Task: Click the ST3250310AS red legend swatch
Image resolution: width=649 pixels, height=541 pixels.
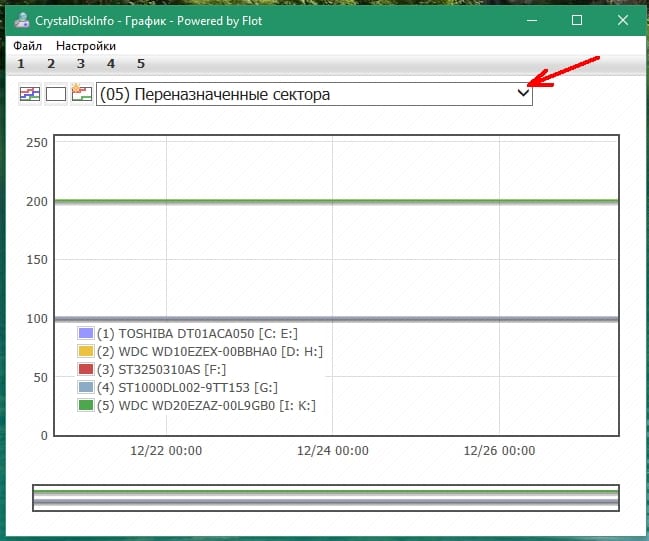Action: tap(86, 369)
